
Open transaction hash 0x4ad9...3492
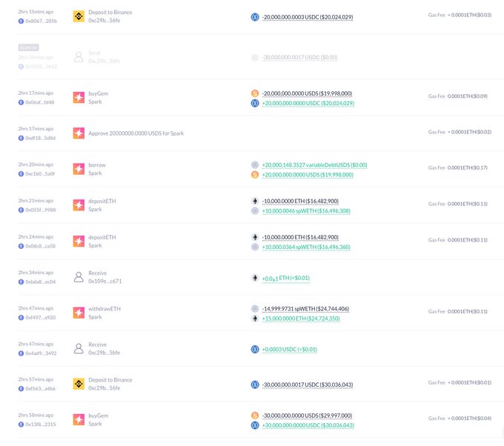pos(41,353)
